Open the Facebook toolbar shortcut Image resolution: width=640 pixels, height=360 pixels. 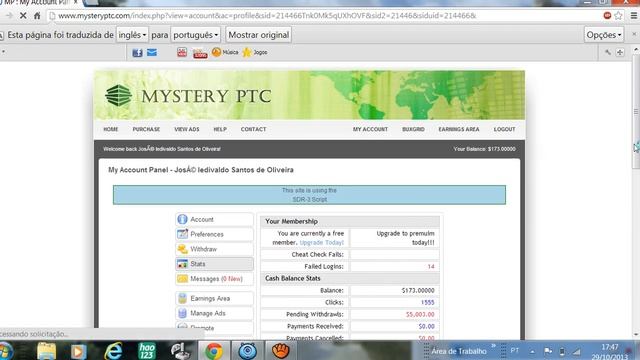[138, 53]
